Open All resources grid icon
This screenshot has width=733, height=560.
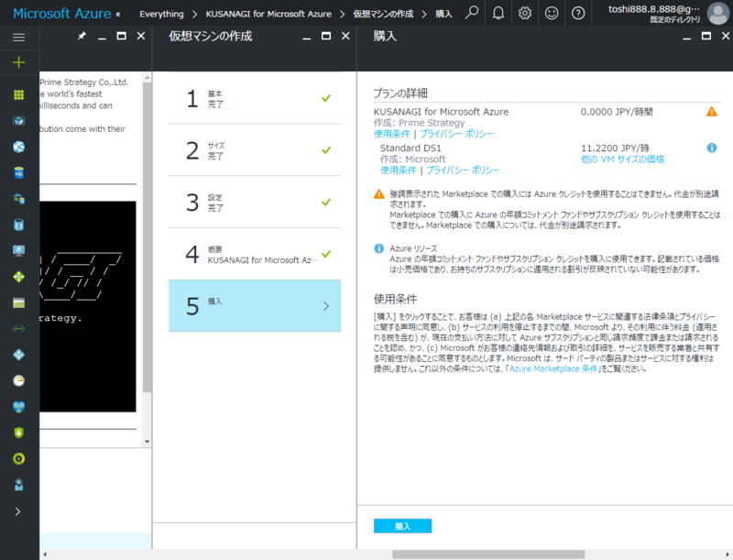(x=18, y=95)
